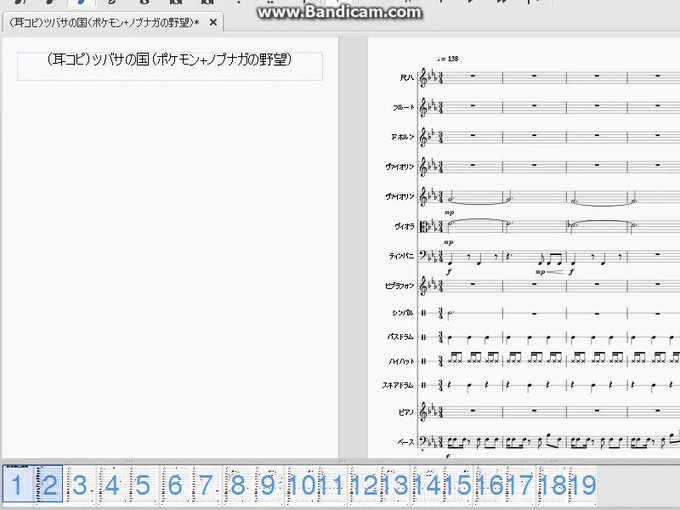This screenshot has height=510, width=680.
Task: Click the treble clef of the 尺八 staff
Action: point(423,78)
